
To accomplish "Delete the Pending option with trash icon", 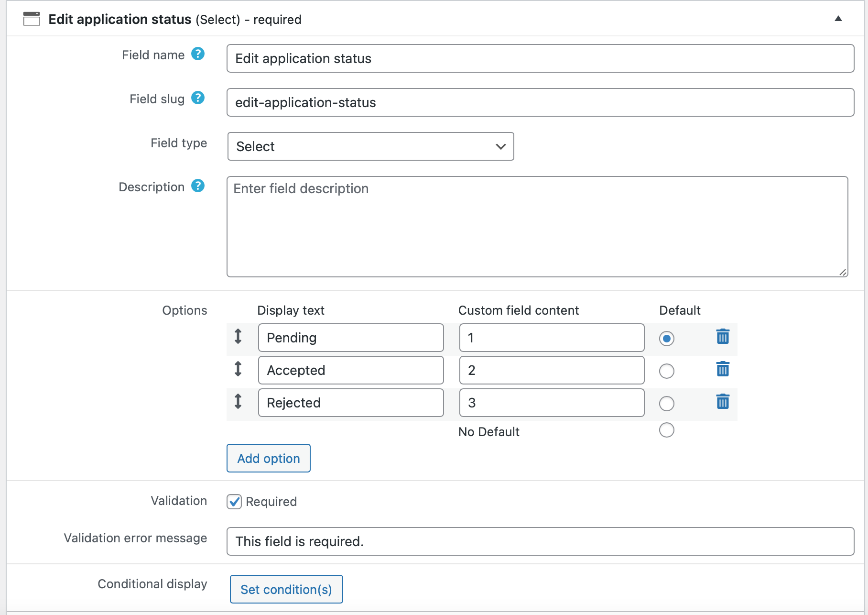I will point(723,337).
